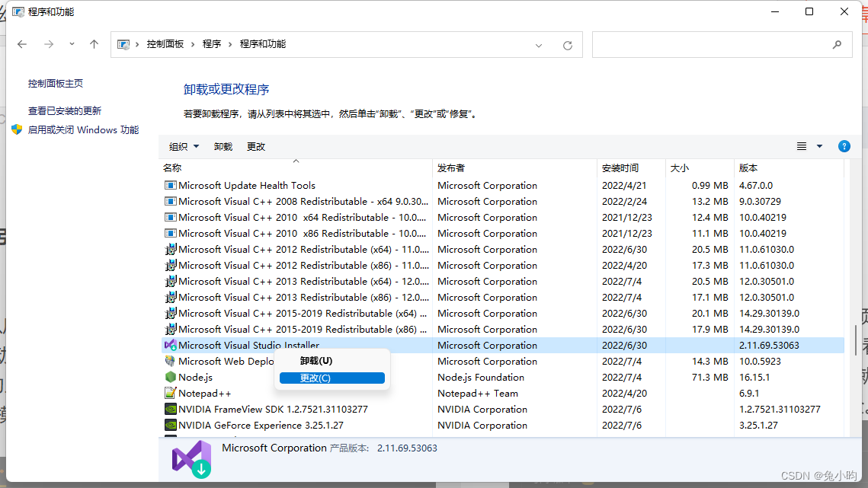Click the search magnifier icon
Image resolution: width=868 pixels, height=488 pixels.
click(x=837, y=45)
